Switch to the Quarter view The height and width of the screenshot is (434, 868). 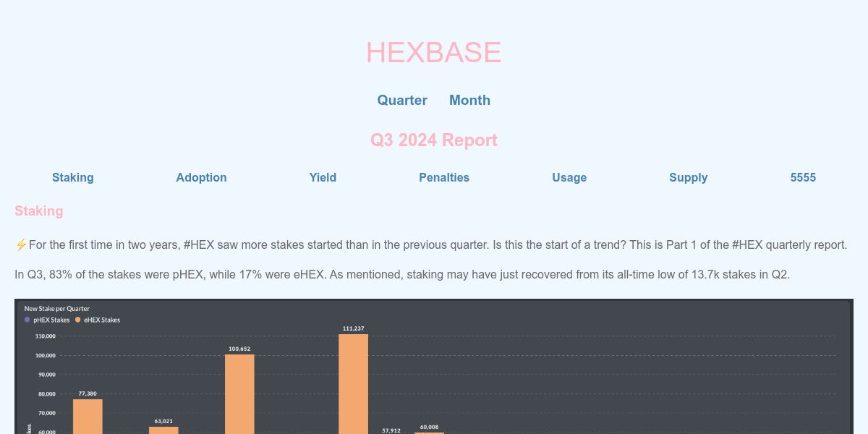pos(402,101)
